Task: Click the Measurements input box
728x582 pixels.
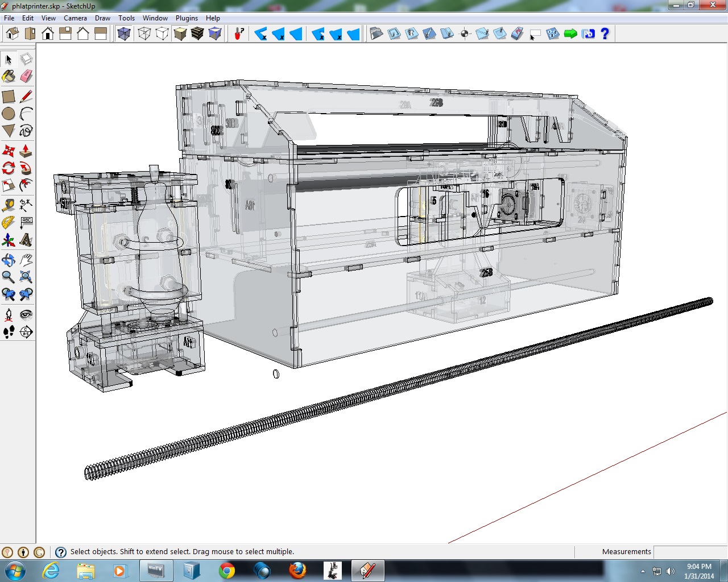Action: (x=690, y=551)
